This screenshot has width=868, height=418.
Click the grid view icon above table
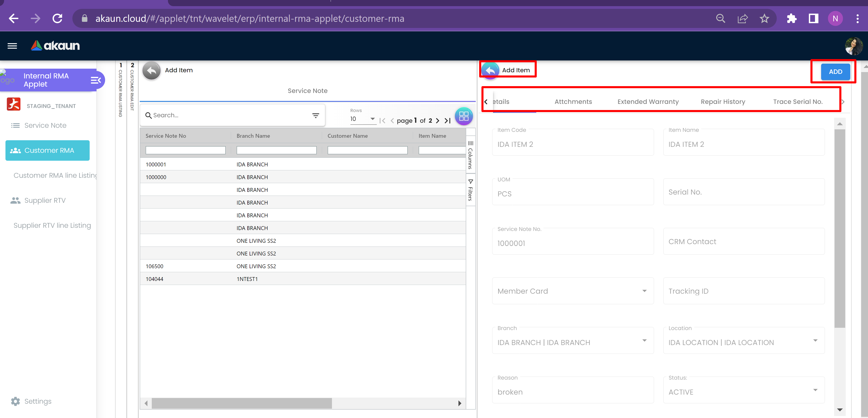(464, 116)
